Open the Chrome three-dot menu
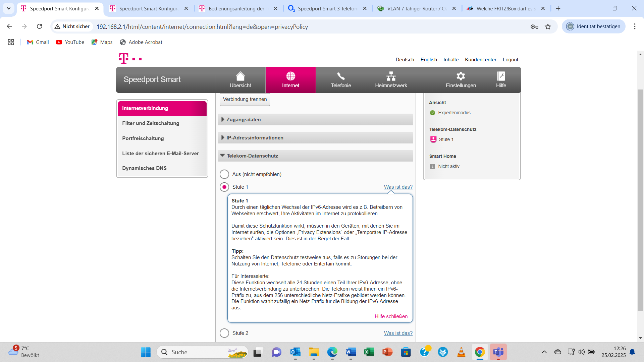Screen dimensions: 644x362 coord(635,26)
